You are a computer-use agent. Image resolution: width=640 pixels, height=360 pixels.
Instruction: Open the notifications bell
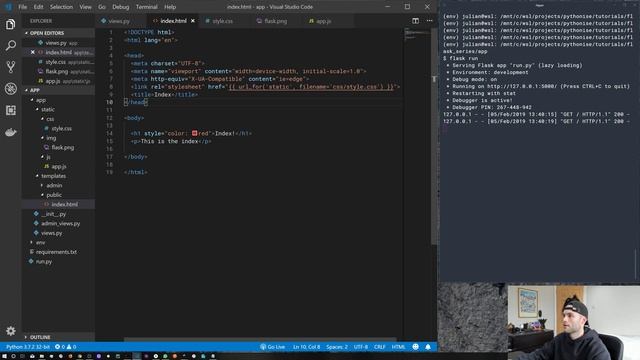coord(428,347)
